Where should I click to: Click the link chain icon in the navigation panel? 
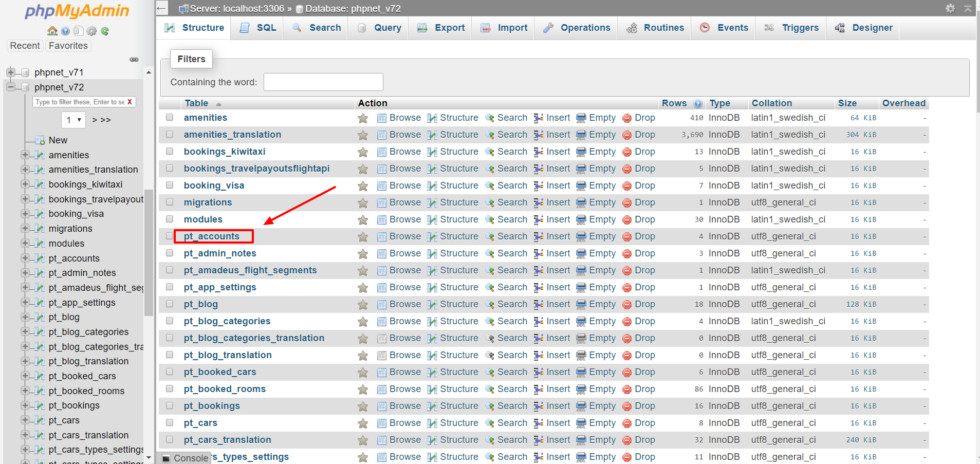tap(134, 60)
